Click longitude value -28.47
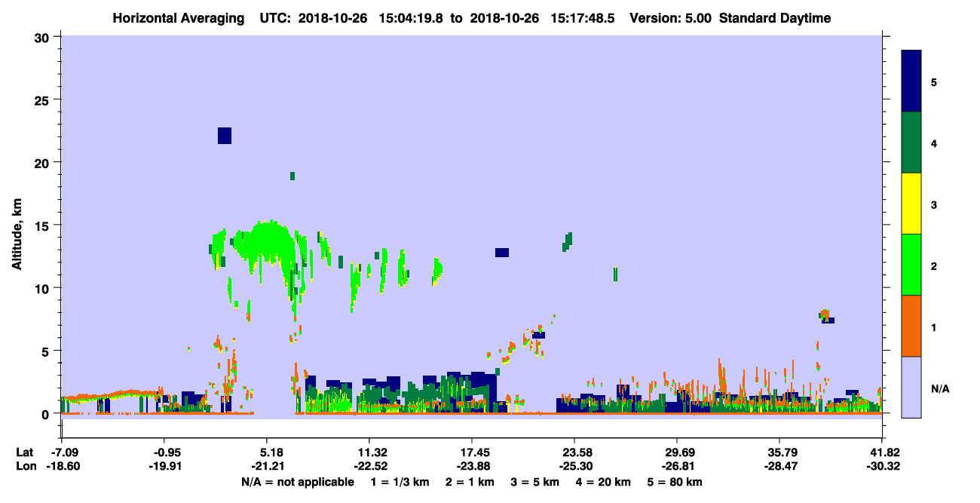Screen dimensions: 980x503 click(782, 466)
